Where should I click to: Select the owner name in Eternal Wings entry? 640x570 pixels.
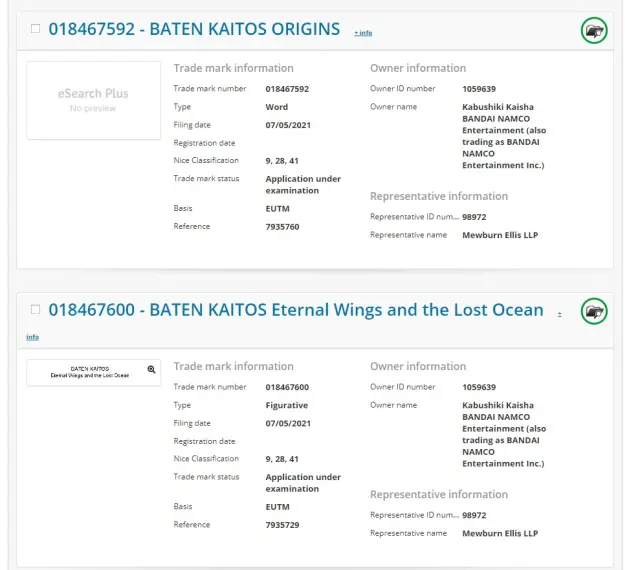pos(504,434)
